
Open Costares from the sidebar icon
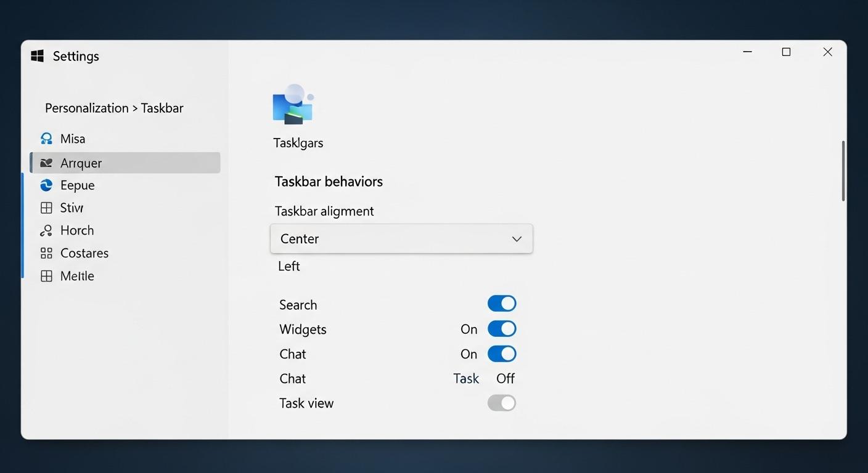click(47, 253)
